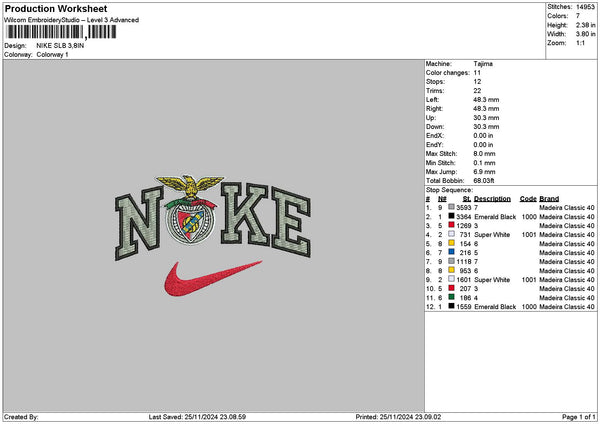Screen dimensions: 600x424
Task: Click 'Wilcom EmbroideryStudio – Level 3 Advanced' text
Action: click(72, 20)
